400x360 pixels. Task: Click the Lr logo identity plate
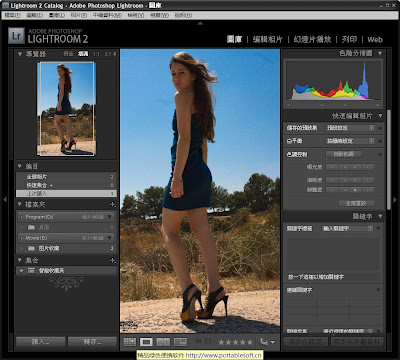tap(16, 35)
